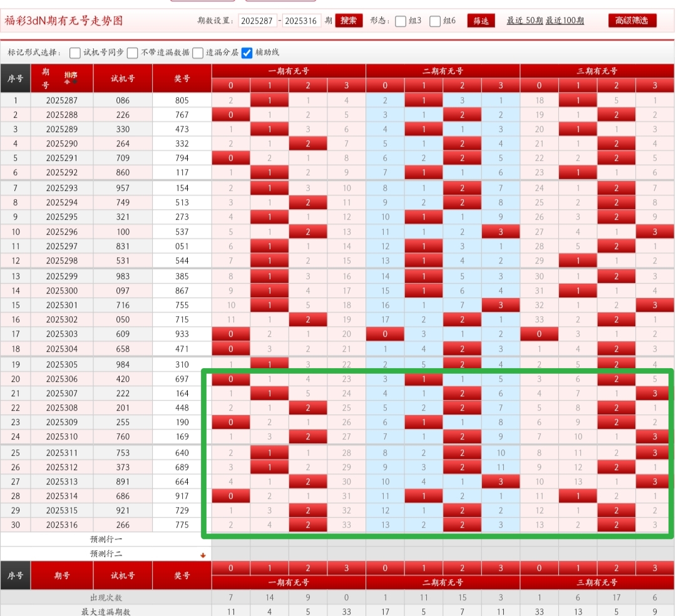Click prize number 332 in row 2025290
The width and height of the screenshot is (676, 616).
(182, 143)
